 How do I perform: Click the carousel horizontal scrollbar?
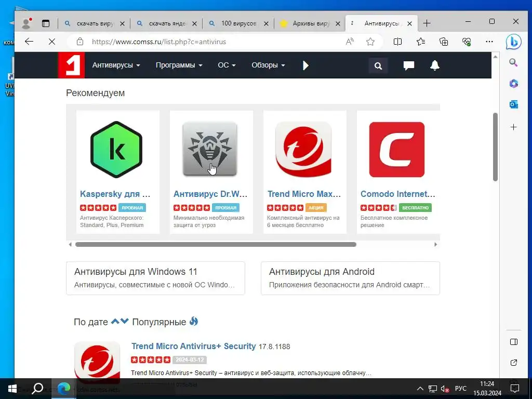[216, 244]
